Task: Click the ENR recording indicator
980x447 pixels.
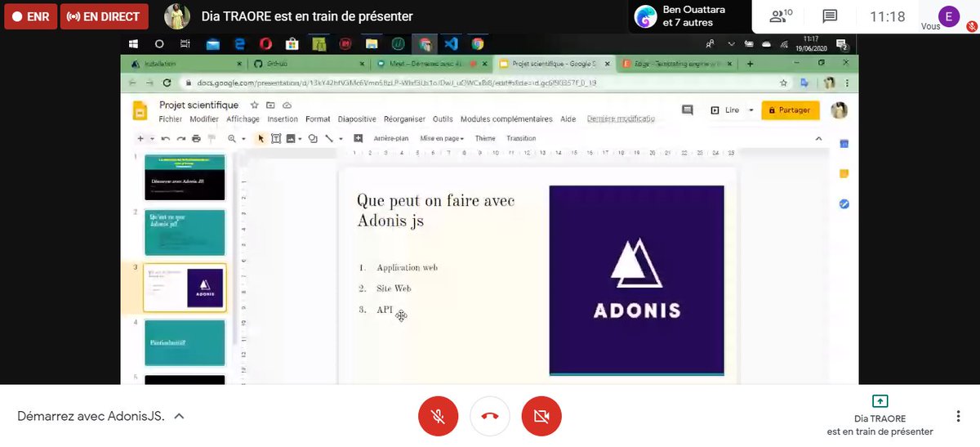Action: pos(30,16)
